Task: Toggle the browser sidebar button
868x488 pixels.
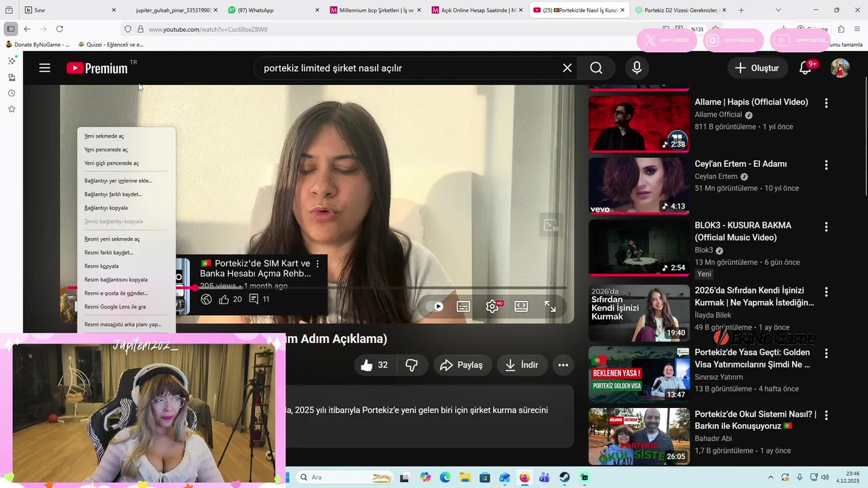Action: (11, 29)
